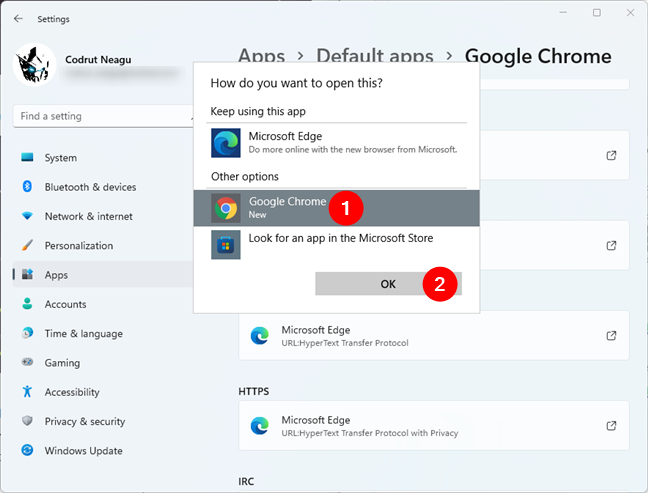Screen dimensions: 648x493
Task: Click the Privacy shield icon
Action: pos(27,421)
